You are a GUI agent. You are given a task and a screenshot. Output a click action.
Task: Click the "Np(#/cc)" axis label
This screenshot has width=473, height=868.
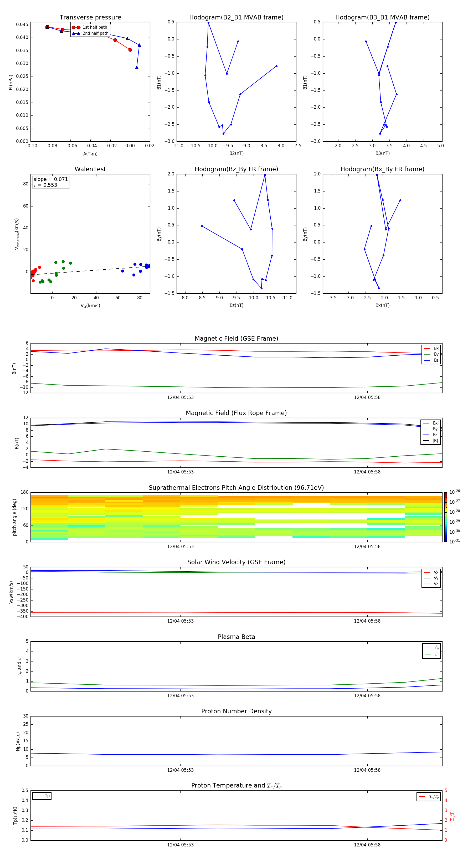18,741
